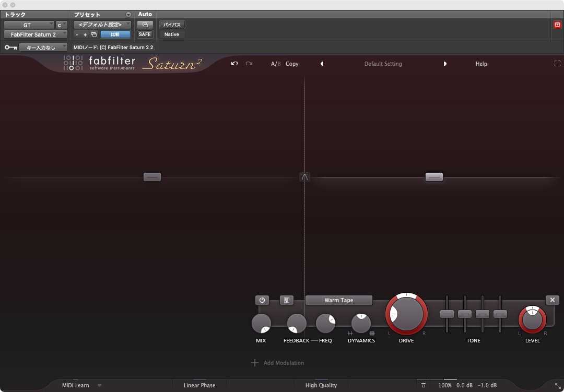Click the third TONE slider handle

pyautogui.click(x=483, y=314)
